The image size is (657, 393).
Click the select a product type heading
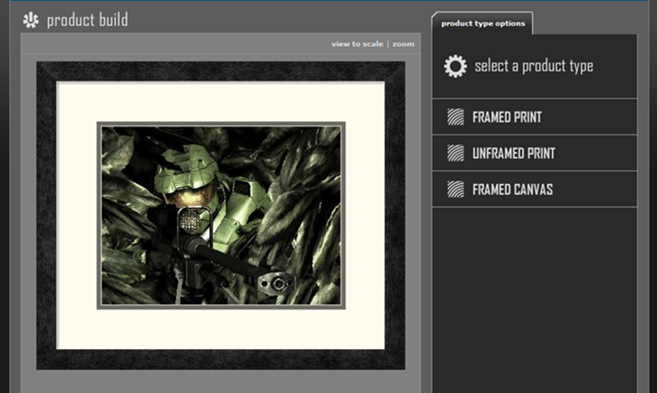[x=534, y=66]
